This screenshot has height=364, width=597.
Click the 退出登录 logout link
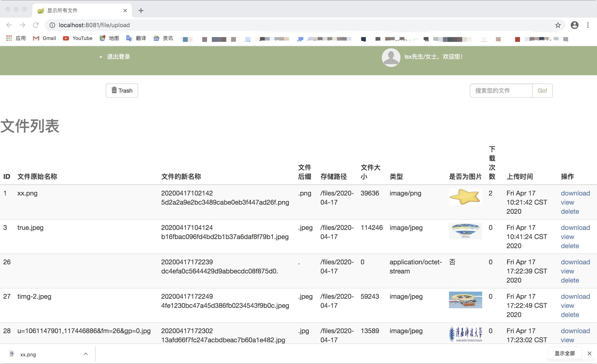click(x=118, y=57)
